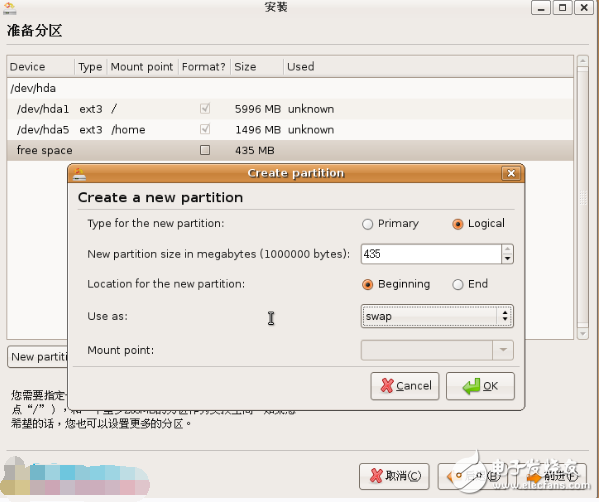
Task: Click the Mount point column header
Action: (142, 67)
